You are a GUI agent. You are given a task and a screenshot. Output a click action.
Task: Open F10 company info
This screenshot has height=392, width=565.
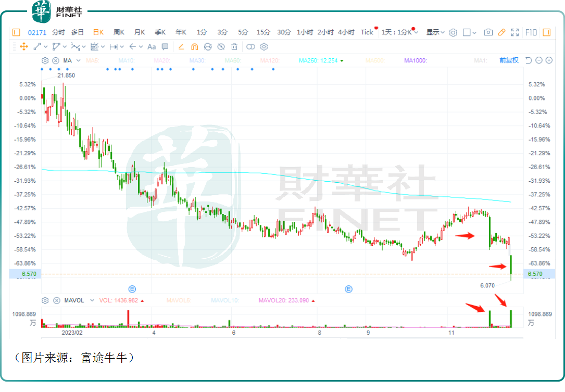531,32
